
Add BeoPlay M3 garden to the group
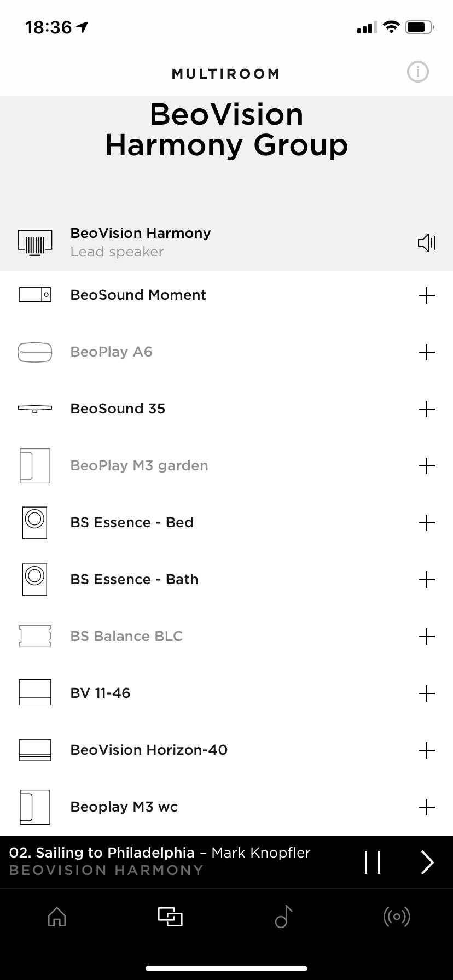tap(427, 466)
